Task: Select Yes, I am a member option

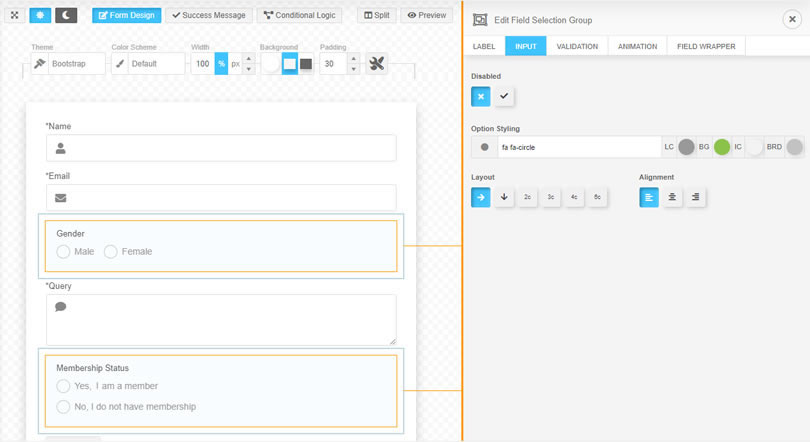Action: point(64,386)
